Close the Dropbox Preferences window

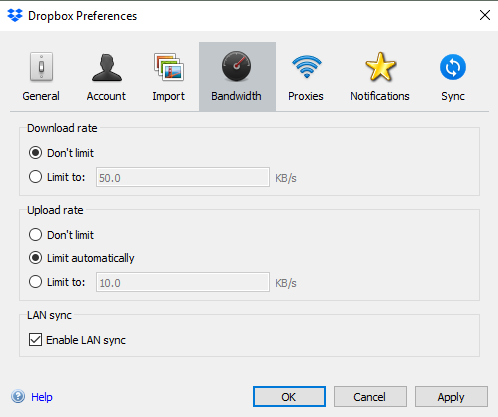pos(485,15)
